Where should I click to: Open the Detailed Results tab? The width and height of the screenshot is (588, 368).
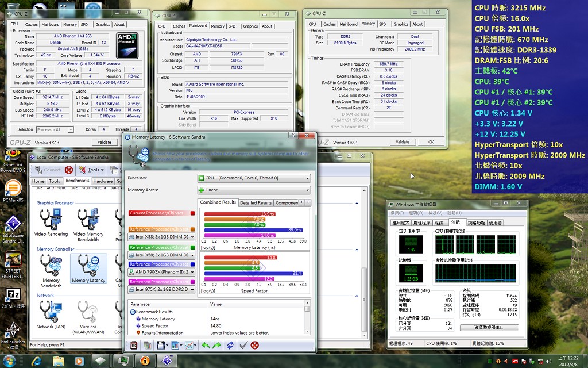pos(256,203)
